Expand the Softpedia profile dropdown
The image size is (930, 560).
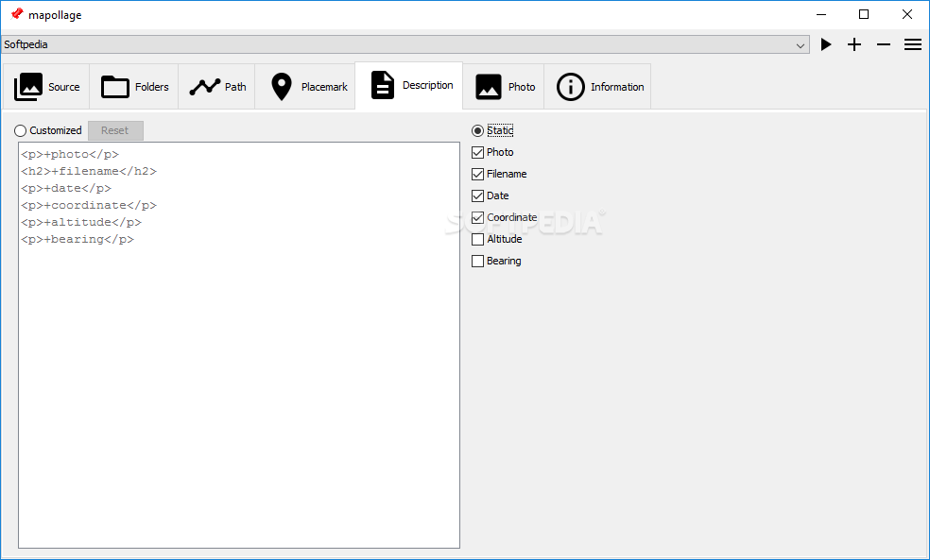405,44
